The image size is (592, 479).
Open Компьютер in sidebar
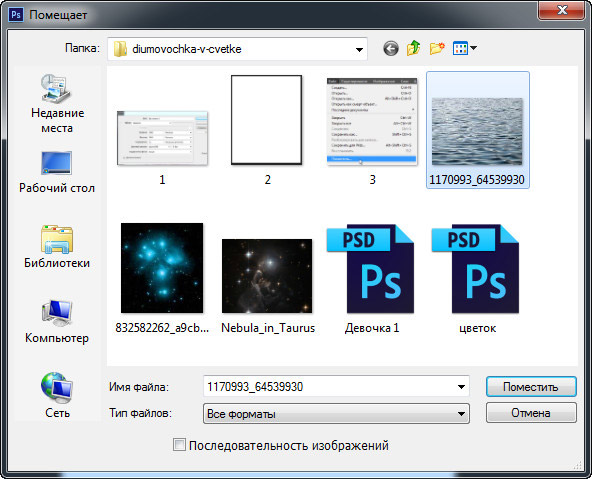coord(57,322)
